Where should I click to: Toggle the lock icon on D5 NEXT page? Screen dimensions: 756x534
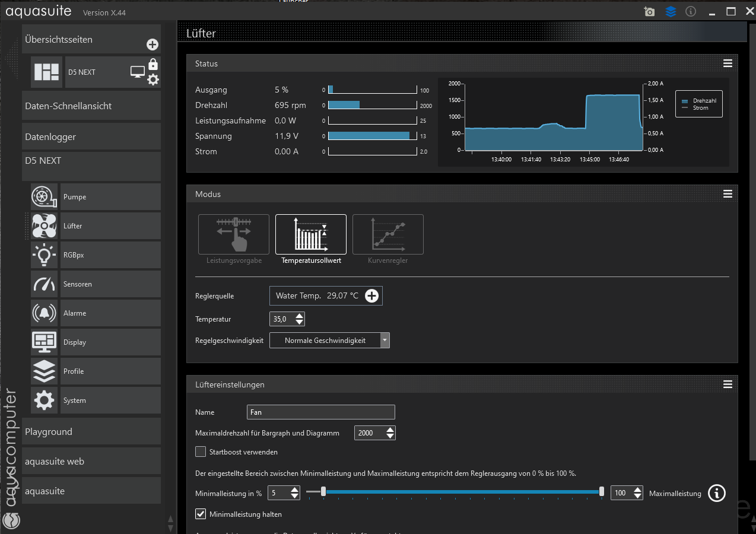153,64
